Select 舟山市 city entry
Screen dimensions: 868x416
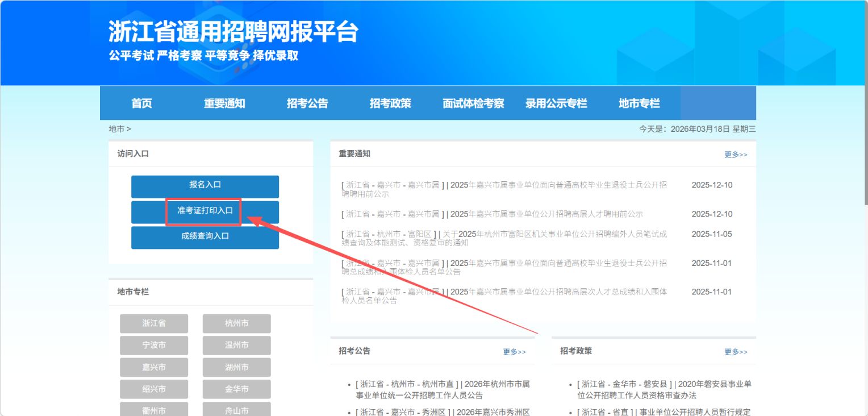tap(236, 410)
